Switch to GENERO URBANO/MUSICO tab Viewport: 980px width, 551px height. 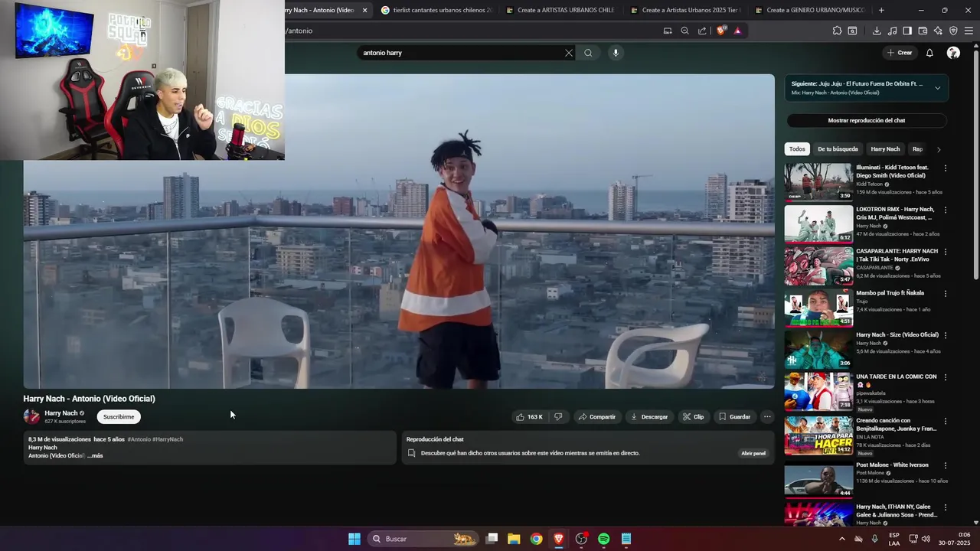(811, 10)
